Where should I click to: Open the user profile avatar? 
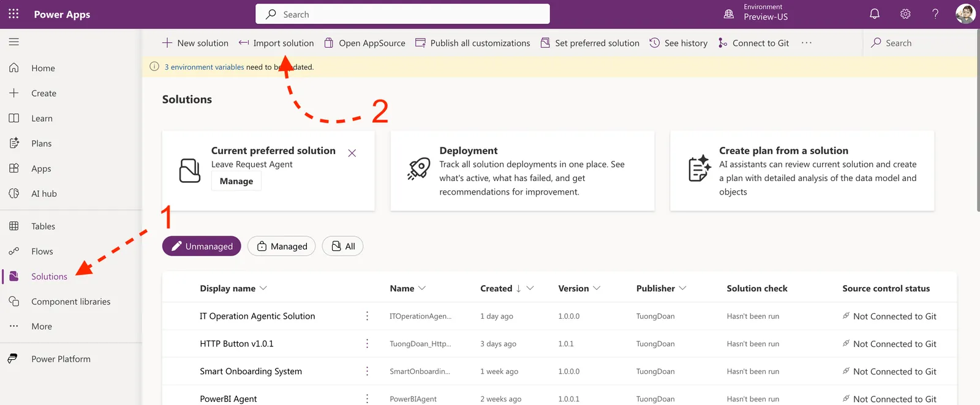[x=965, y=14]
